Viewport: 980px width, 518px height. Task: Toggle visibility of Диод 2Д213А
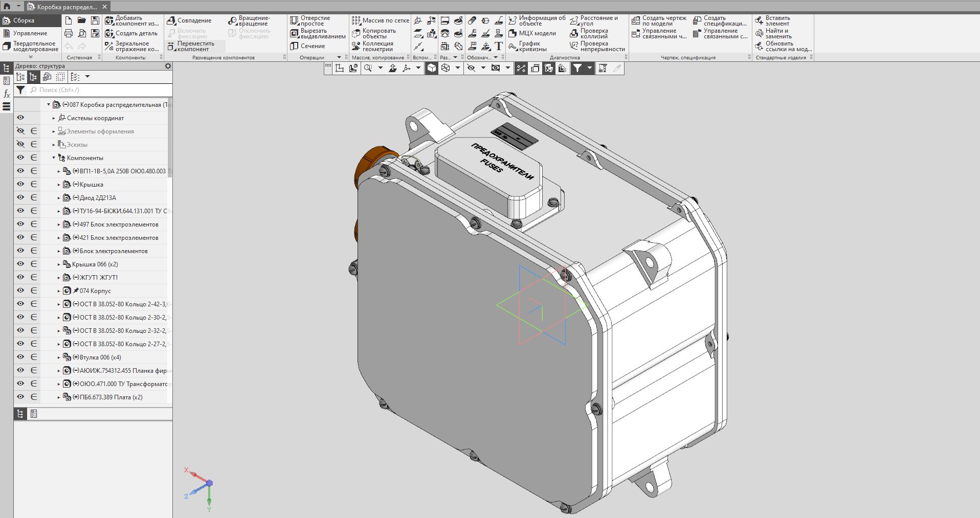[x=20, y=197]
